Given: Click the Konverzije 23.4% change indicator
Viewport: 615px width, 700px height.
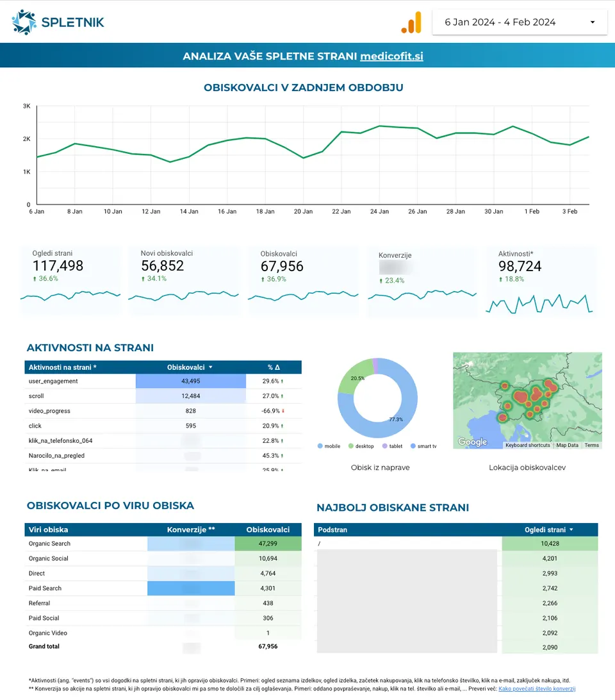Looking at the screenshot, I should tap(392, 281).
